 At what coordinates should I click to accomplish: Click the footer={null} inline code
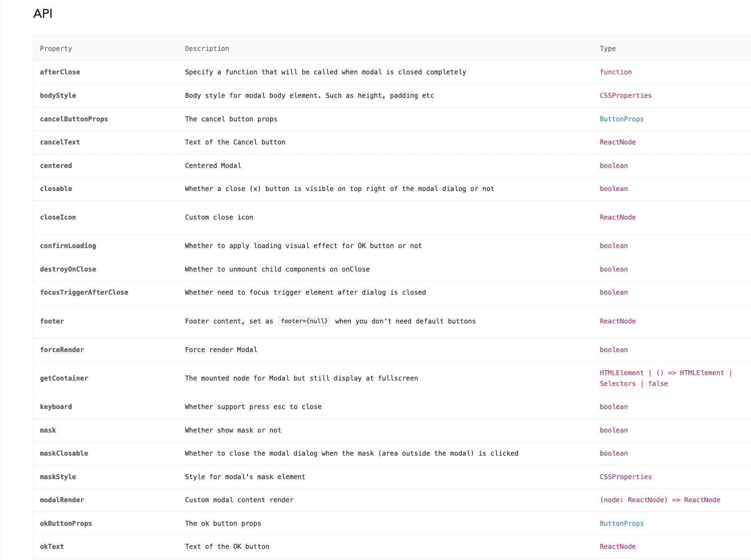point(304,321)
